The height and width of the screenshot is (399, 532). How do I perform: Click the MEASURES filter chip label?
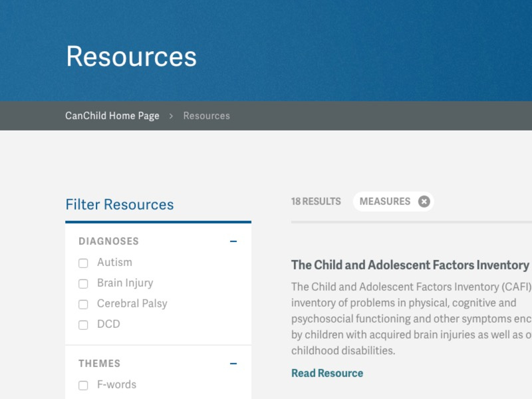click(385, 201)
